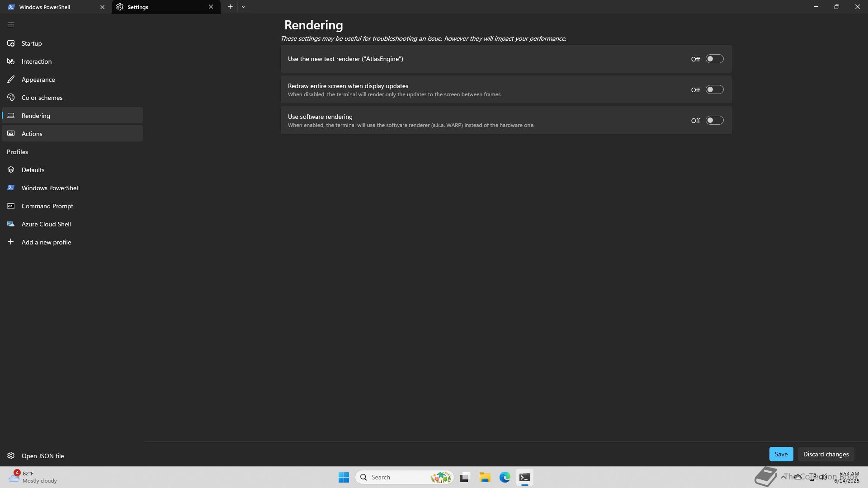Open Color schemes settings
Image resolution: width=868 pixels, height=488 pixels.
(x=42, y=98)
